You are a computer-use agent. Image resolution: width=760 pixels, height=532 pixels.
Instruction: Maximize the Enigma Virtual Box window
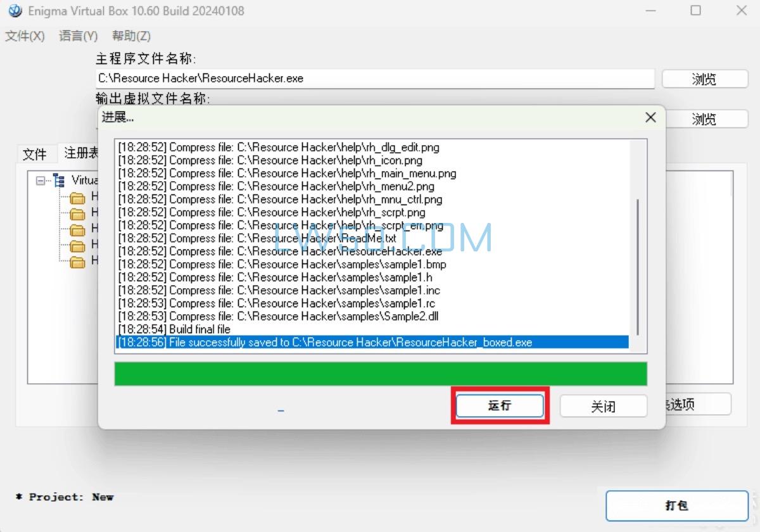pyautogui.click(x=695, y=10)
